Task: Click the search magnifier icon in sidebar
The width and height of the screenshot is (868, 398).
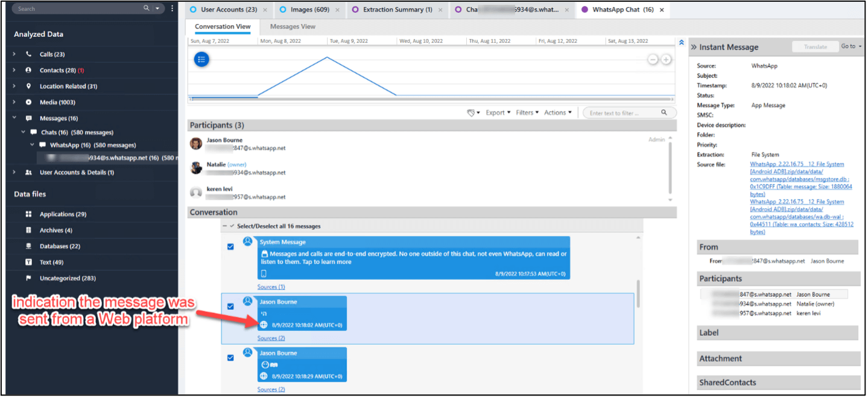Action: (x=147, y=8)
